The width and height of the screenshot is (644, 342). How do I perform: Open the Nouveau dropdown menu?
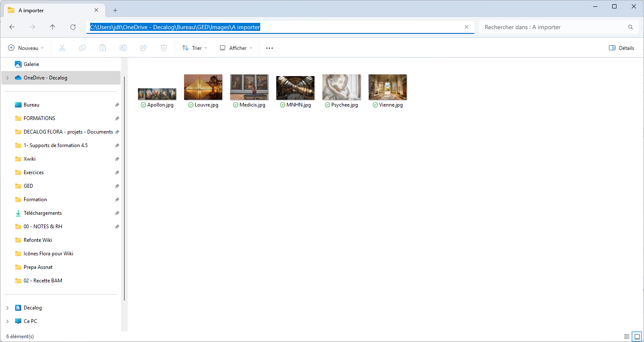(x=26, y=48)
